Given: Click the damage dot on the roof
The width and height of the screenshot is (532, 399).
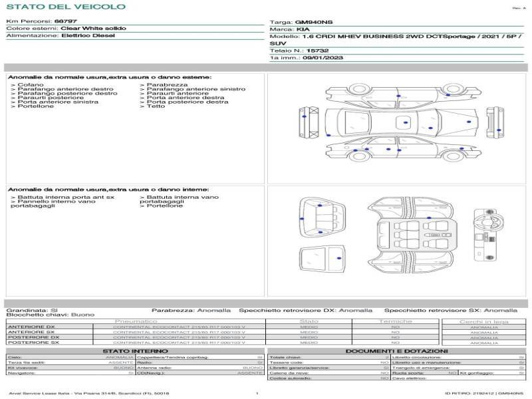Looking at the screenshot, I should point(405,123).
